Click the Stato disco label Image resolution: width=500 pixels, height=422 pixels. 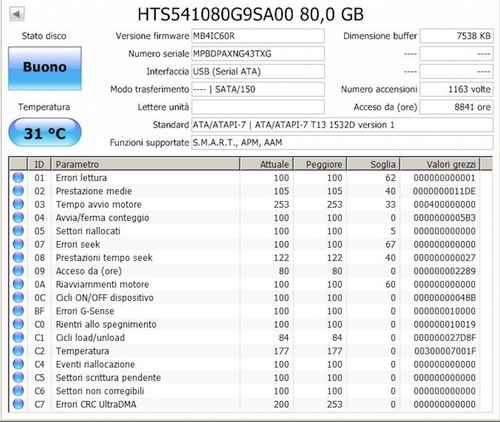(44, 36)
